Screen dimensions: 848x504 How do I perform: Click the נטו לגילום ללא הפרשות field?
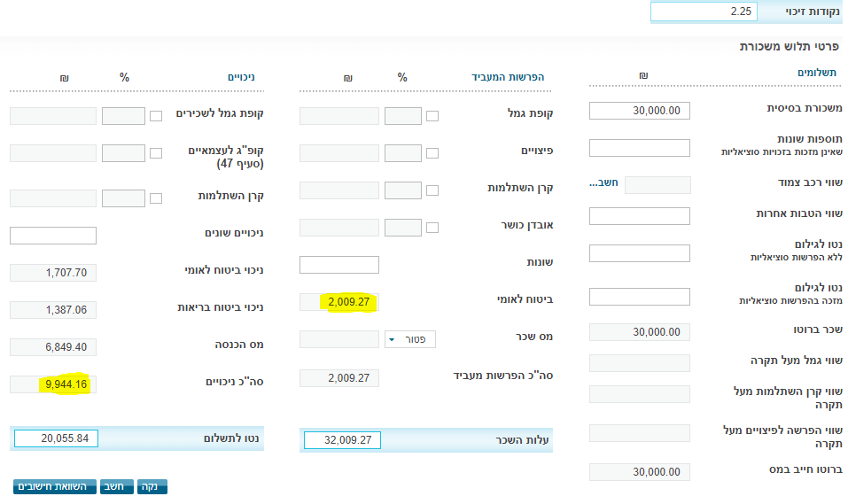tap(639, 253)
